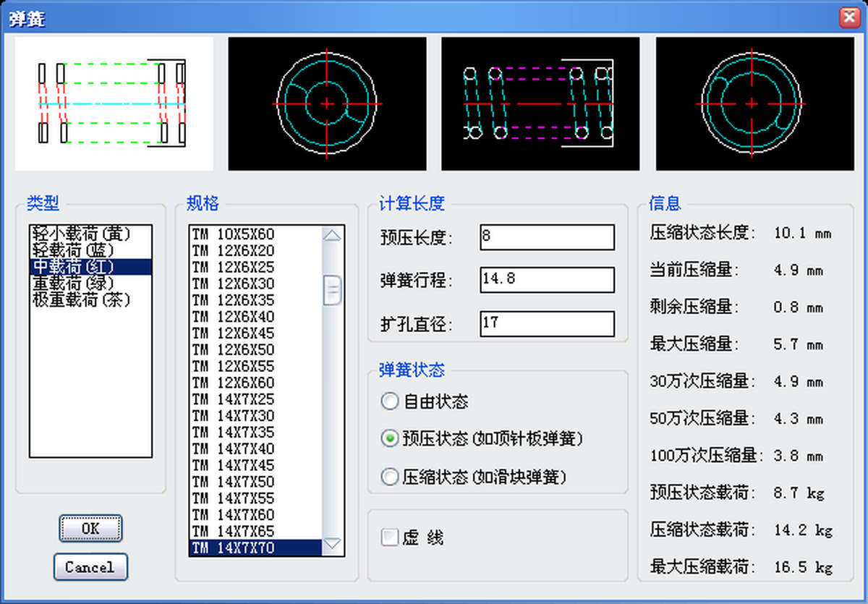Click the 最大压缩量 value 5.7 mm
Screen dimensions: 868x604
point(798,344)
